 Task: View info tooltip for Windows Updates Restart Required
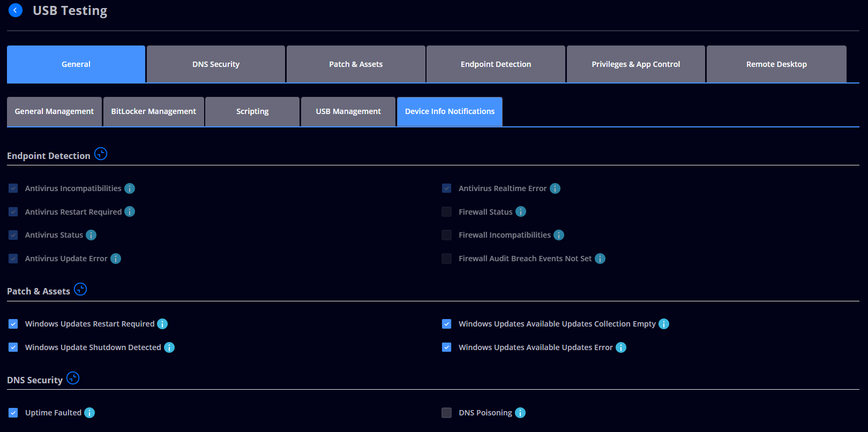[x=162, y=324]
